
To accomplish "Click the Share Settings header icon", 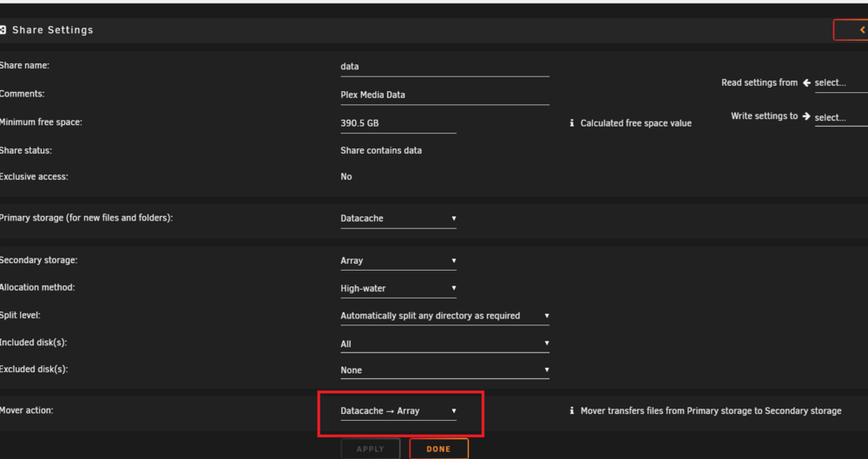I will click(x=3, y=30).
